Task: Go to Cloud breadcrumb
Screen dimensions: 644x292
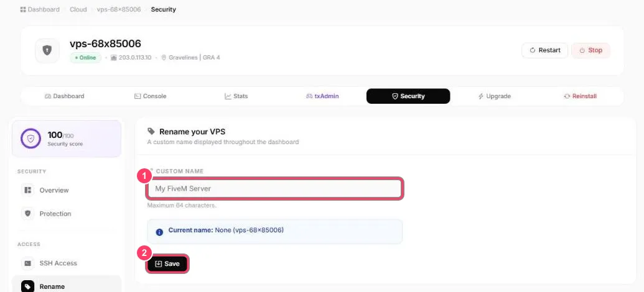Action: click(x=78, y=9)
